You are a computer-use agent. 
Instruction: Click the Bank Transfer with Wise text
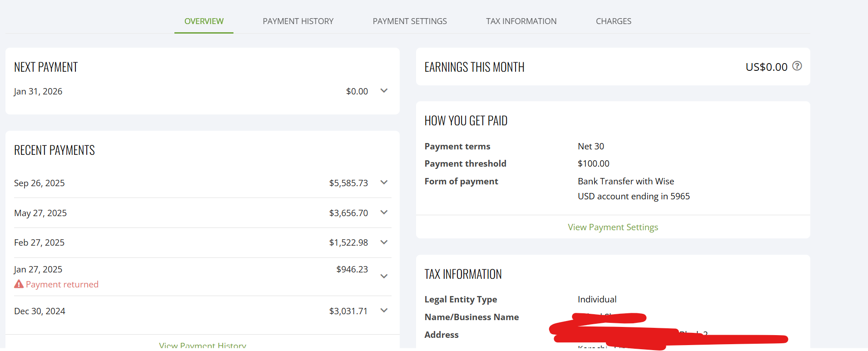pyautogui.click(x=625, y=181)
